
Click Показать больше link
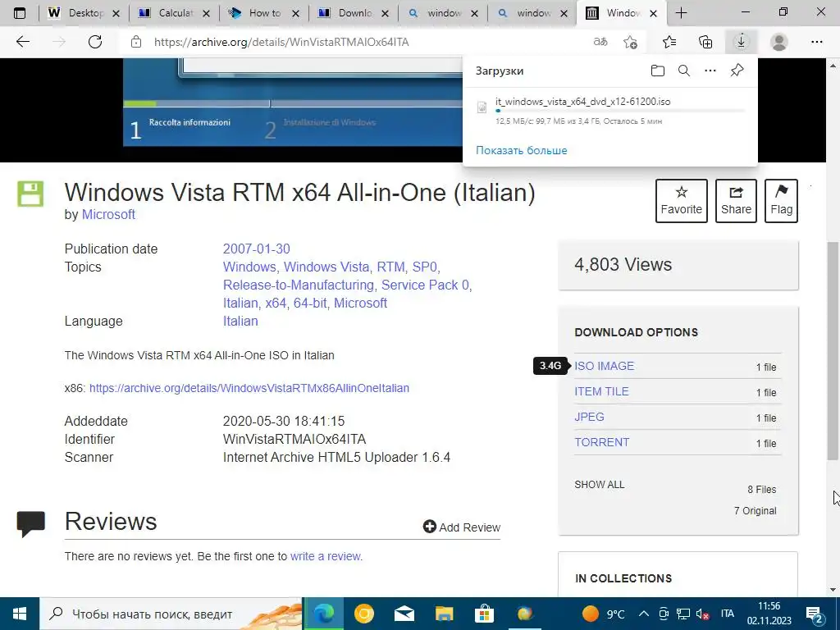521,151
